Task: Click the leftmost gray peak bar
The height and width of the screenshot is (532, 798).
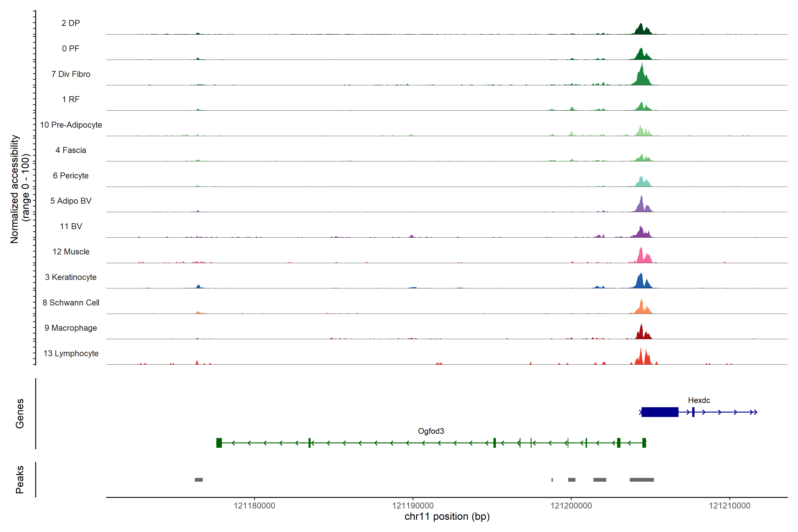Action: [199, 480]
